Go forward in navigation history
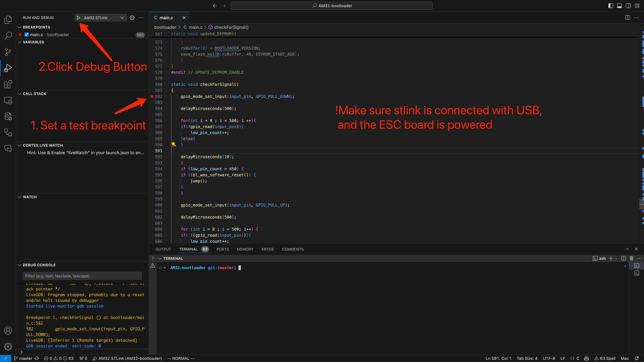The width and height of the screenshot is (644, 362). pos(224,6)
